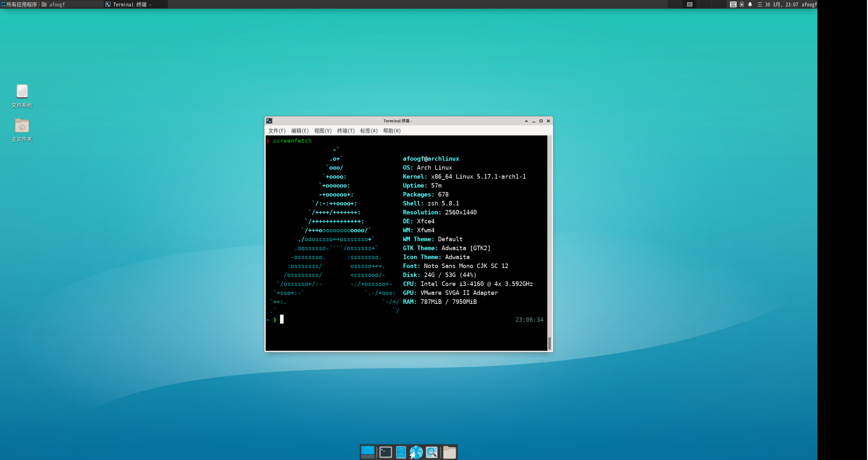The image size is (868, 460).
Task: Click the terminal vertical scrollbar
Action: point(549,343)
